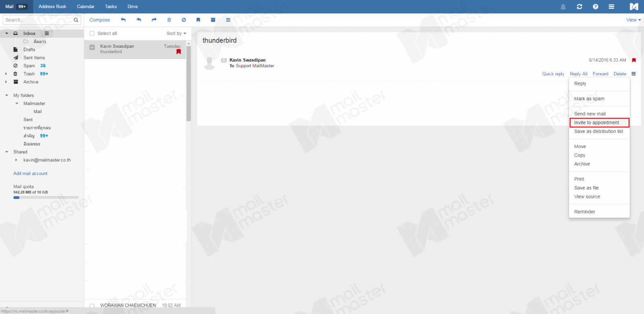
Task: Switch to the Address Book tab
Action: 52,6
